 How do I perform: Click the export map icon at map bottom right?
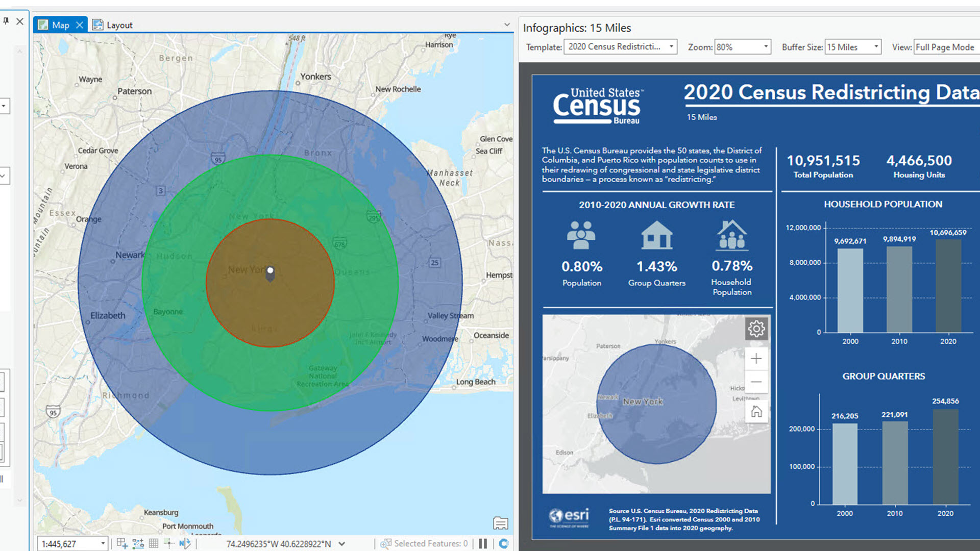500,523
